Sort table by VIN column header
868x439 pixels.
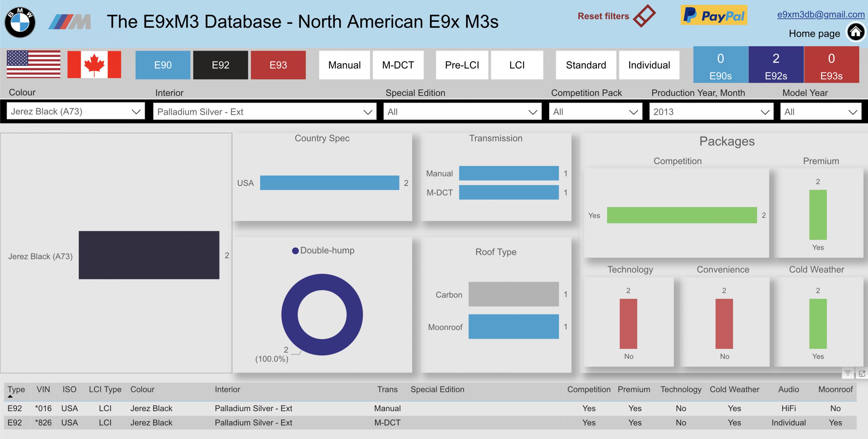[43, 389]
